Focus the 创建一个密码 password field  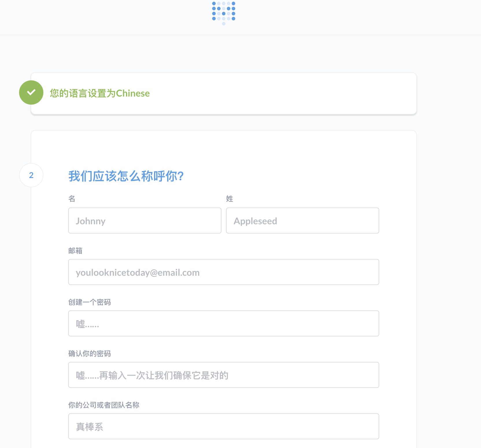click(x=223, y=323)
